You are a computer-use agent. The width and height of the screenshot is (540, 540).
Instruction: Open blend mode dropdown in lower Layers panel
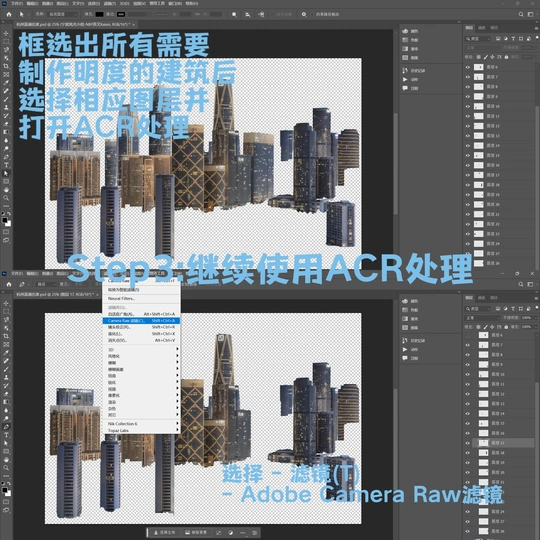click(x=482, y=318)
